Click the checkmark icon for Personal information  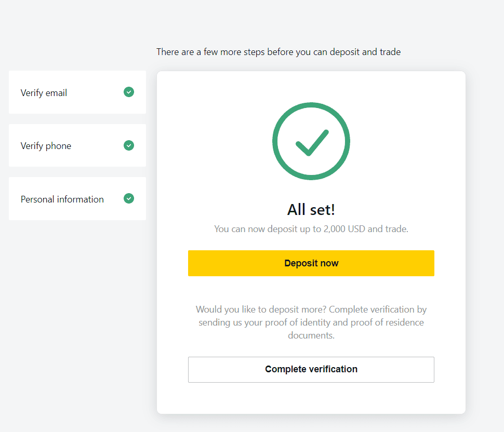point(129,198)
